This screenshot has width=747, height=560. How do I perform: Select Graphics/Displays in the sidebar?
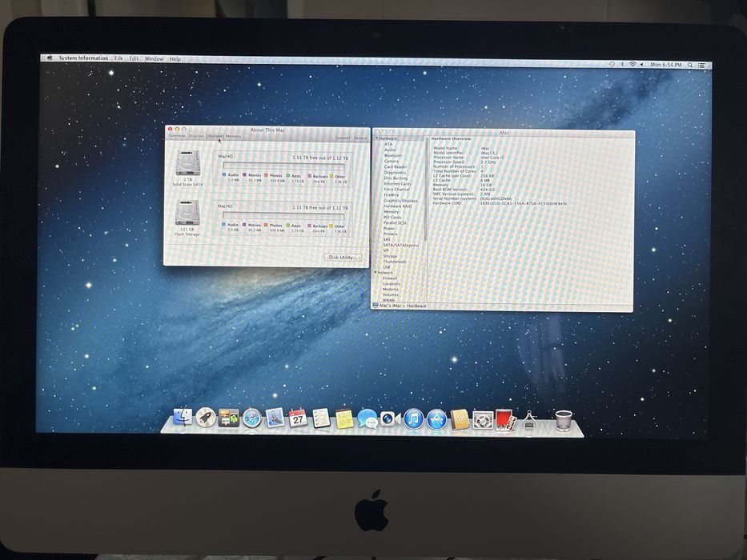[400, 201]
